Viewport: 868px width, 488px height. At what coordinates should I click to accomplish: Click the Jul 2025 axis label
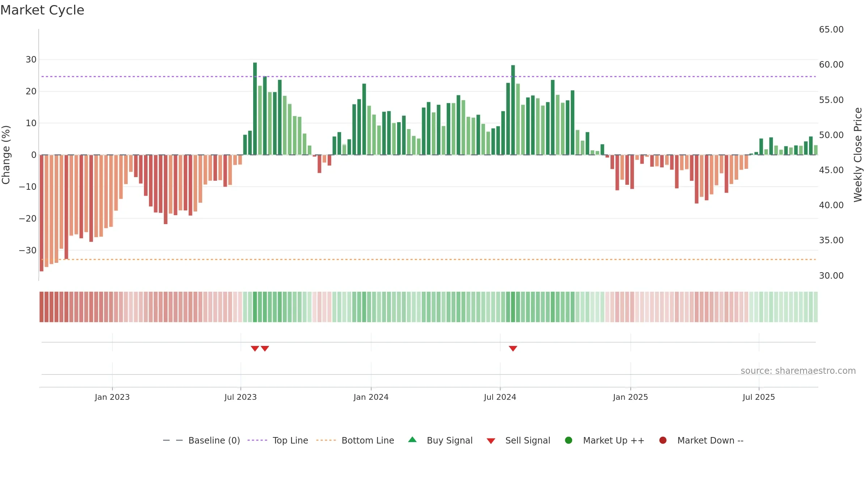click(759, 397)
